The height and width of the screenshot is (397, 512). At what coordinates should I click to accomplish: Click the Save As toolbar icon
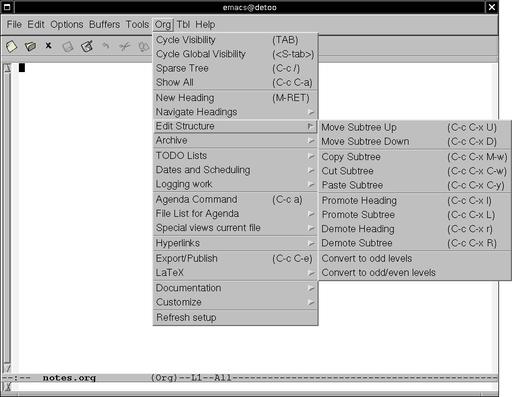tap(87, 46)
